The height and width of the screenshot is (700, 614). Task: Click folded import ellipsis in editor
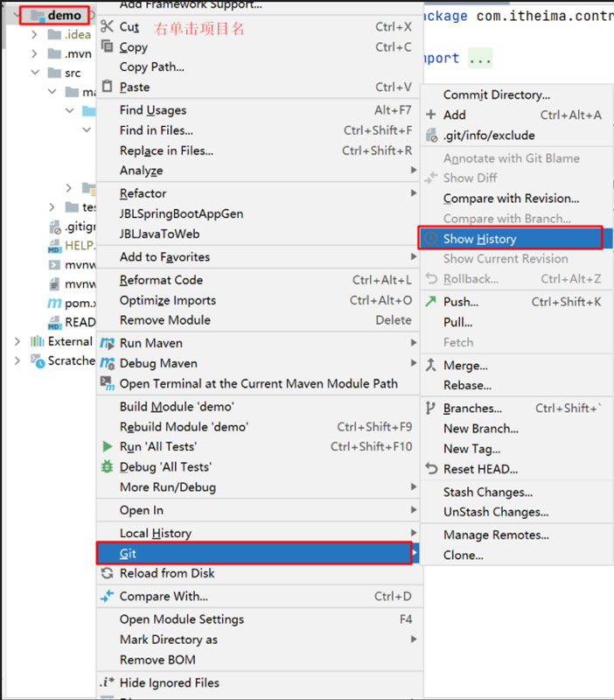coord(480,58)
